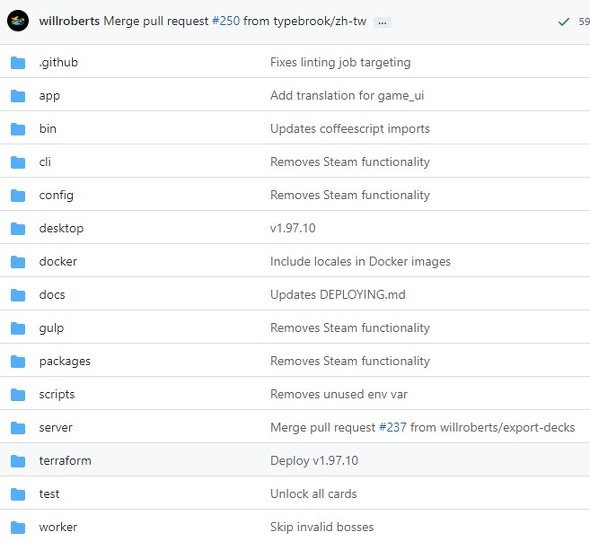
Task: View commit "Updates coffeescript imports"
Action: (350, 129)
